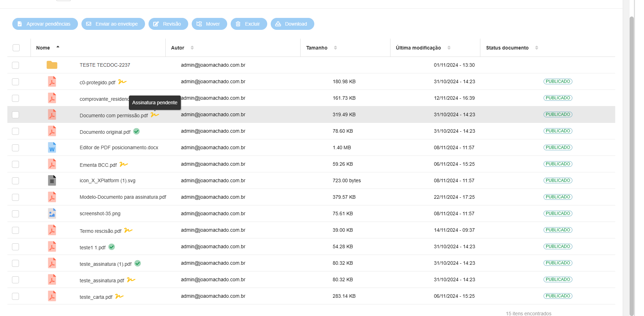This screenshot has width=644, height=316.
Task: Click the PDF icon for Modelo-Documento para assinatura.pdf
Action: pyautogui.click(x=52, y=197)
